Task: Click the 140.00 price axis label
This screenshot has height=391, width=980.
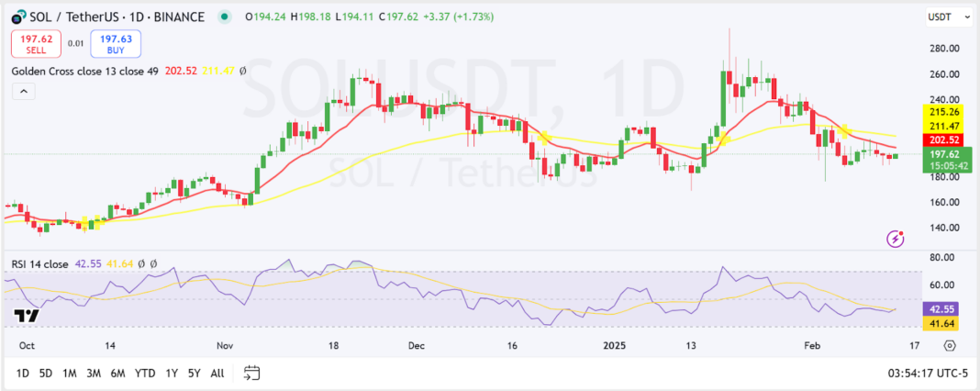Action: point(944,228)
